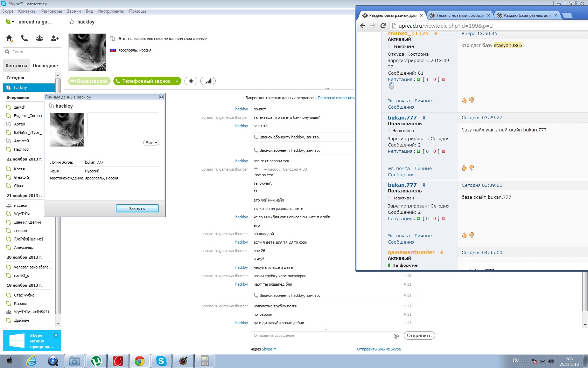Screen dimensions: 588x368
Task: Expand the phone call dropdown arrow
Action: [177, 81]
